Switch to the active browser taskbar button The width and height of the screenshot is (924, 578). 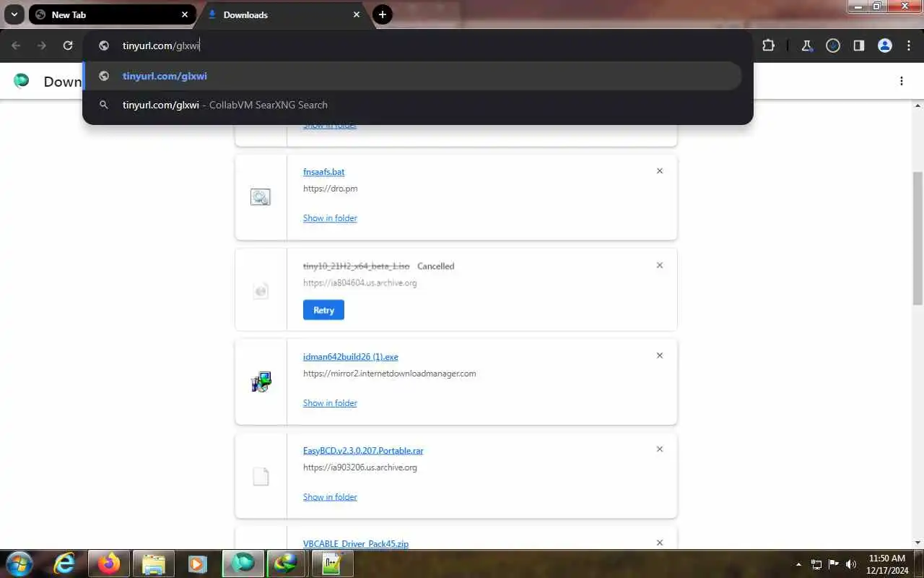[243, 564]
